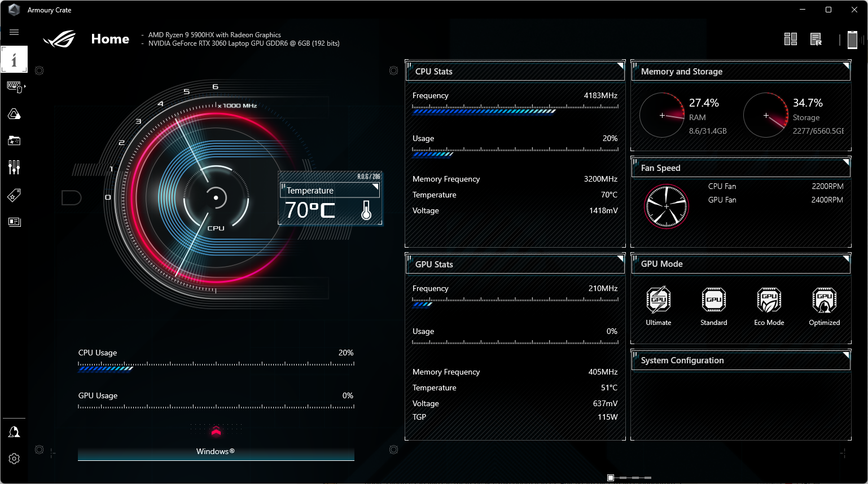Click the 2400RPM GPU Fan value
This screenshot has height=484, width=868.
[827, 200]
